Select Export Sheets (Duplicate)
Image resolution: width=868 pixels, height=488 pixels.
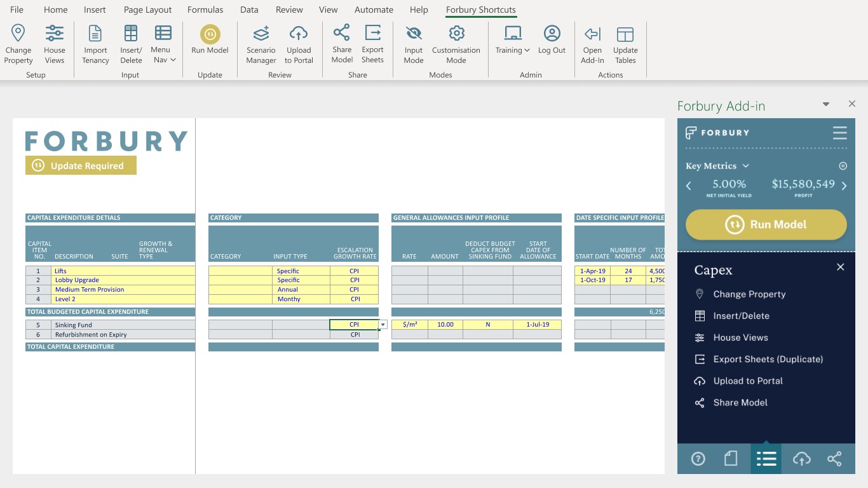[759, 359]
